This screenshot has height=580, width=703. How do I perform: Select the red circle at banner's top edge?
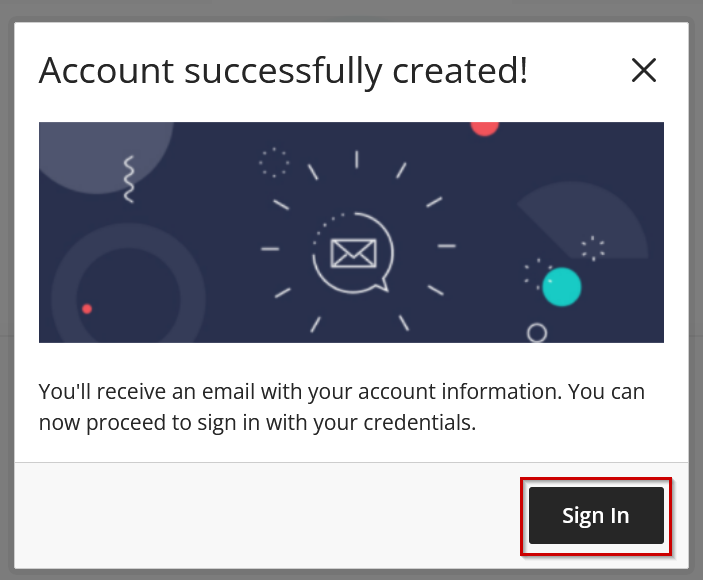pos(485,127)
